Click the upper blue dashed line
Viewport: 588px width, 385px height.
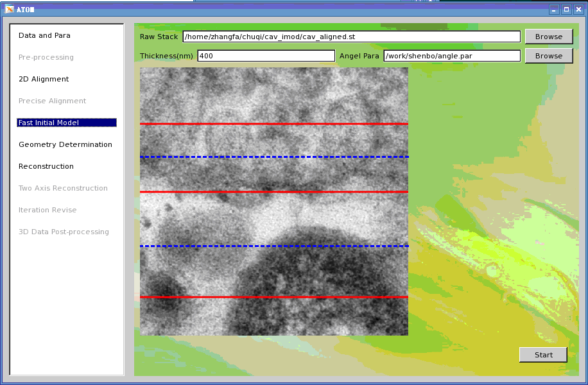274,157
